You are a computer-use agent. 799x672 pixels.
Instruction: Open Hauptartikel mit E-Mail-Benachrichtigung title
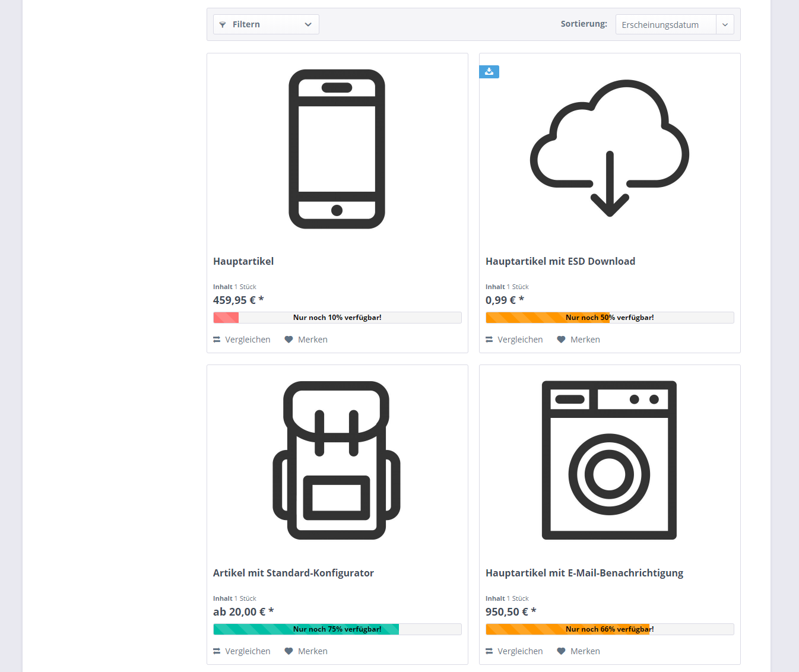584,573
